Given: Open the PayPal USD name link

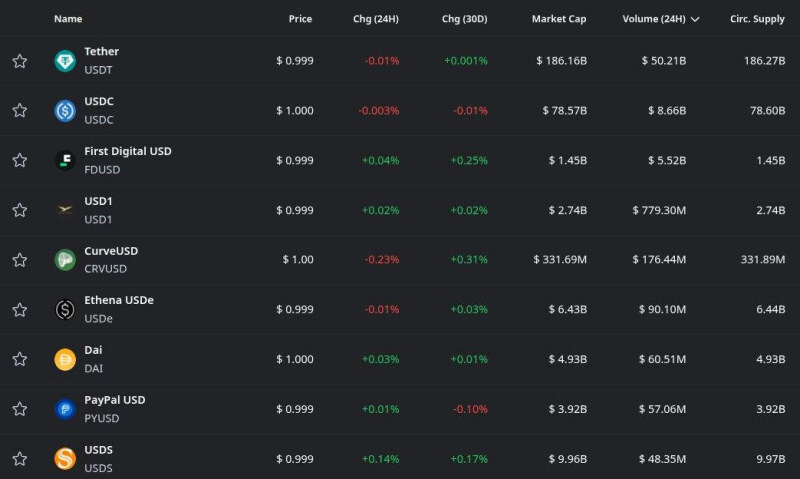Looking at the screenshot, I should point(114,400).
